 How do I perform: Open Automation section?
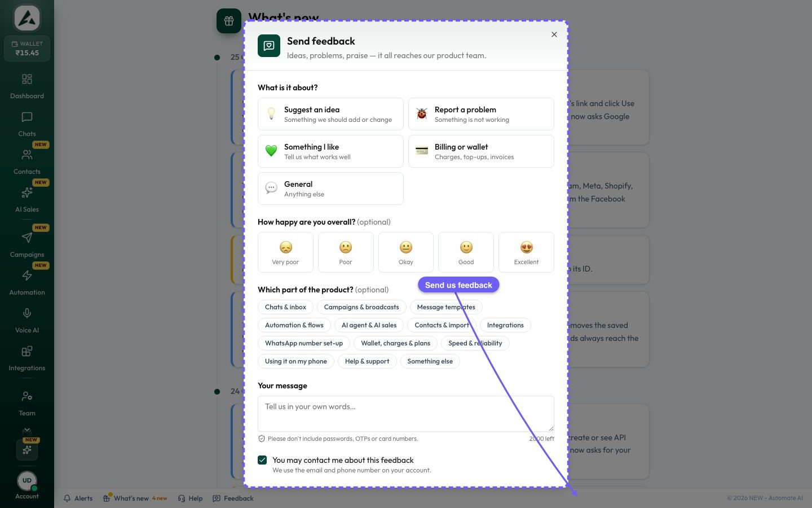27,283
